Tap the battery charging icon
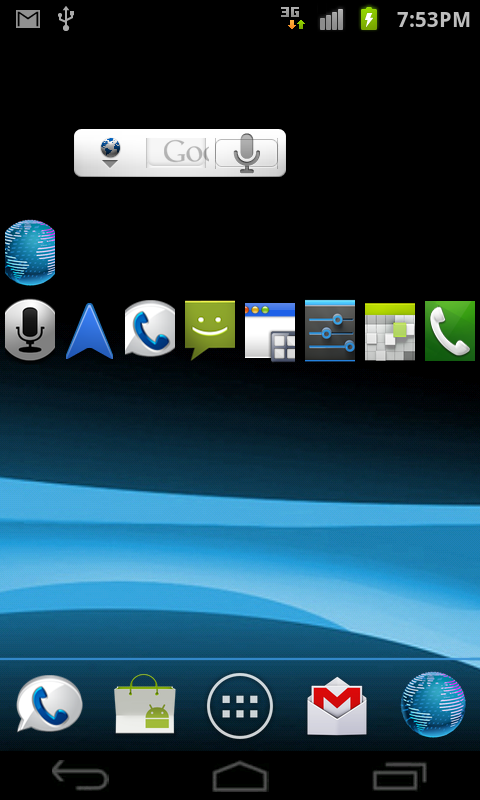Image resolution: width=480 pixels, height=800 pixels. (369, 19)
